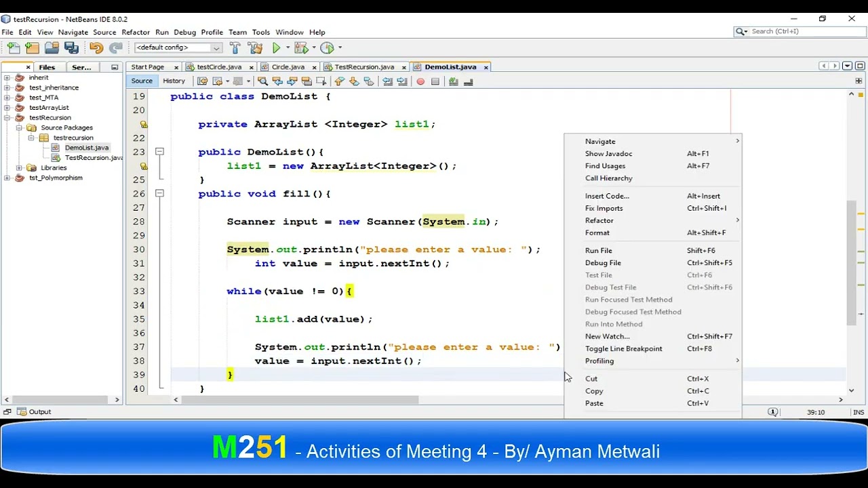Screen dimensions: 868x488
Task: Click the Shift Line Right icon
Action: pos(401,81)
